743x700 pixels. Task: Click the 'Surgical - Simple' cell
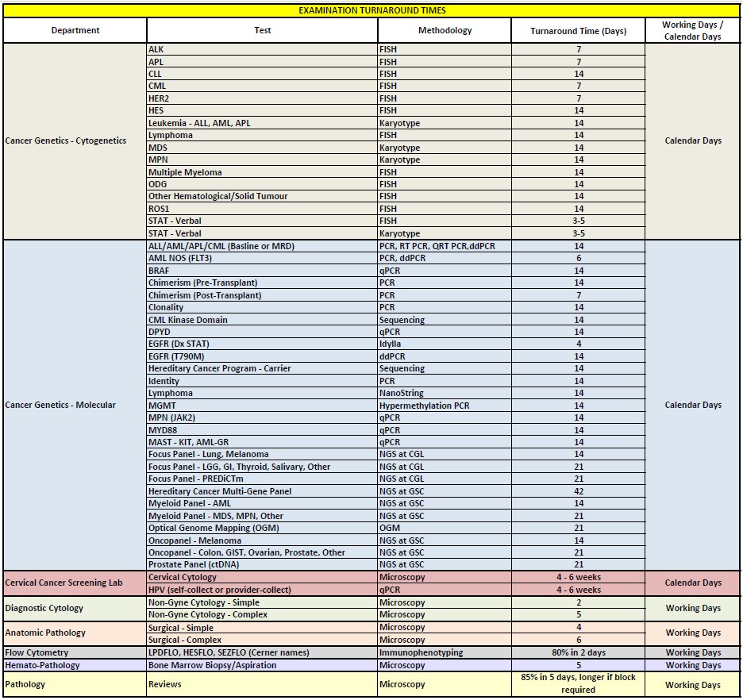tap(262, 628)
